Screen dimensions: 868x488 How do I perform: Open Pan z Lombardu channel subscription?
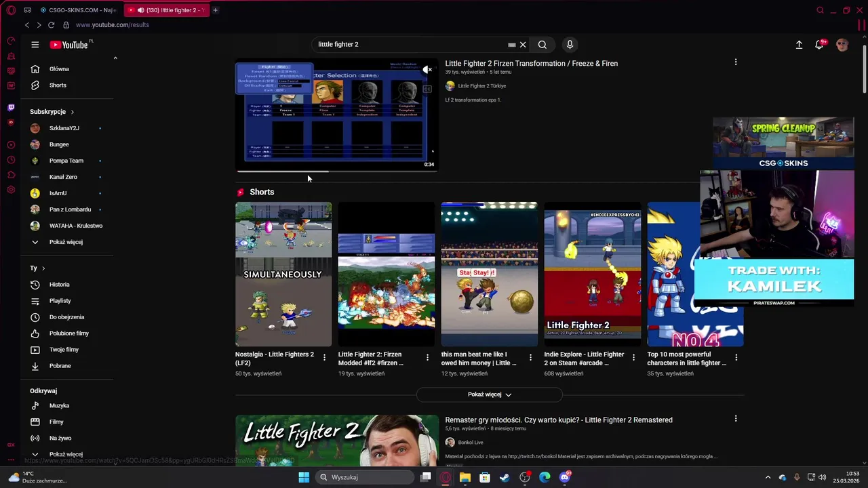pos(71,209)
